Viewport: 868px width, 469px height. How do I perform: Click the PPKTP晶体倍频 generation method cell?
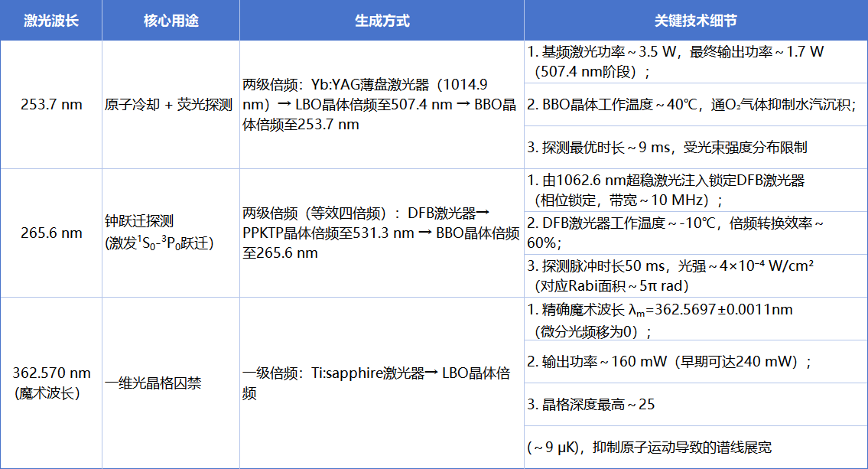380,233
